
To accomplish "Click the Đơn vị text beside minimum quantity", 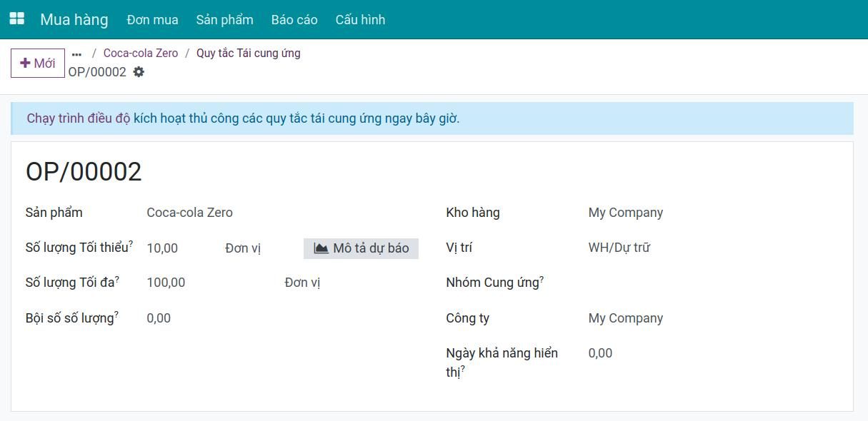I will point(243,248).
